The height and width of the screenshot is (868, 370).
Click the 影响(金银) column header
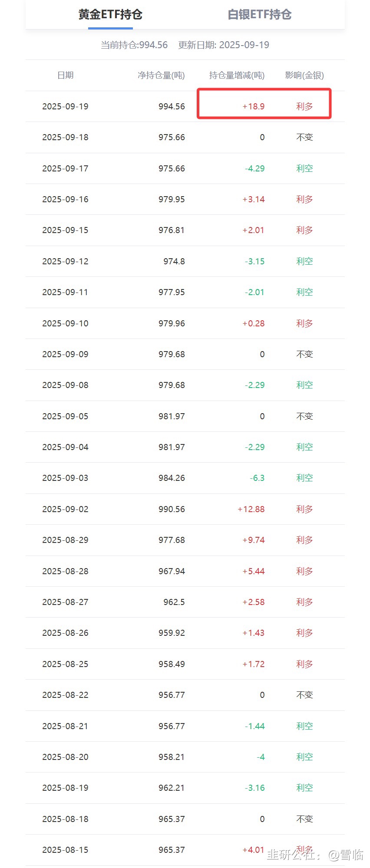(304, 76)
